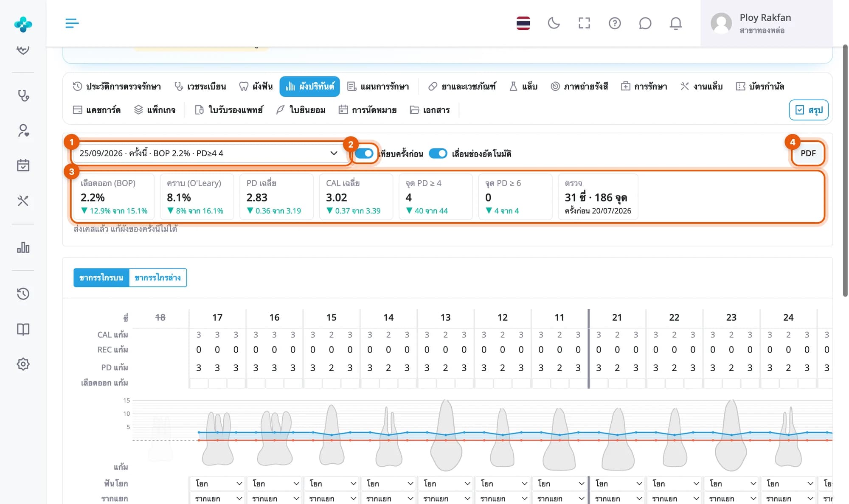Open tooth 17 mobility โยก dropdown
This screenshot has height=504, width=849.
pyautogui.click(x=217, y=483)
